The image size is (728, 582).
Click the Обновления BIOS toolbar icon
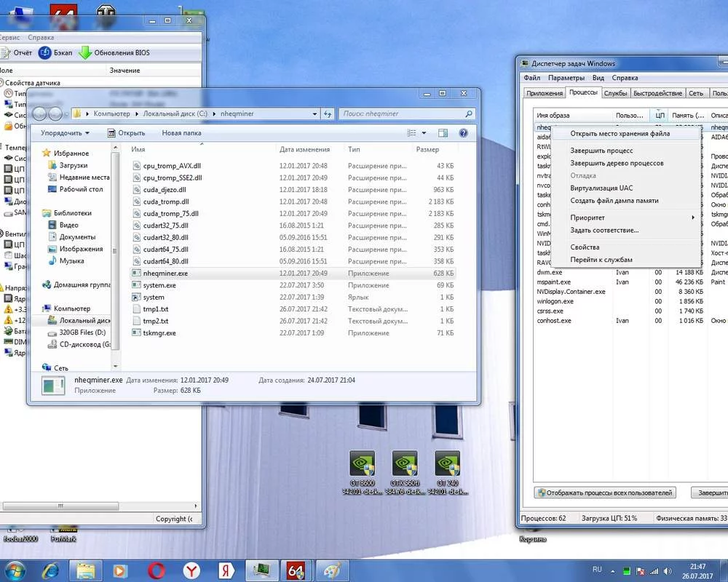(86, 53)
